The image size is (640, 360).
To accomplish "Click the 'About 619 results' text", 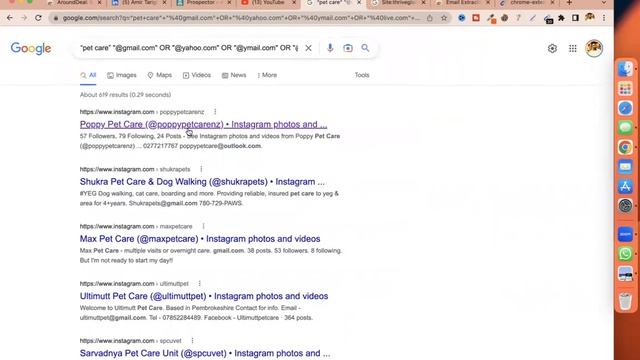I will point(125,95).
